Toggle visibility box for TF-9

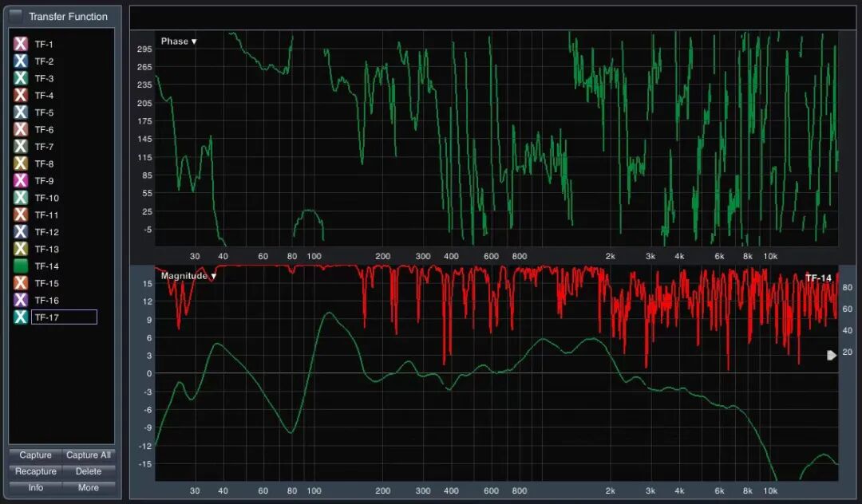[x=20, y=180]
